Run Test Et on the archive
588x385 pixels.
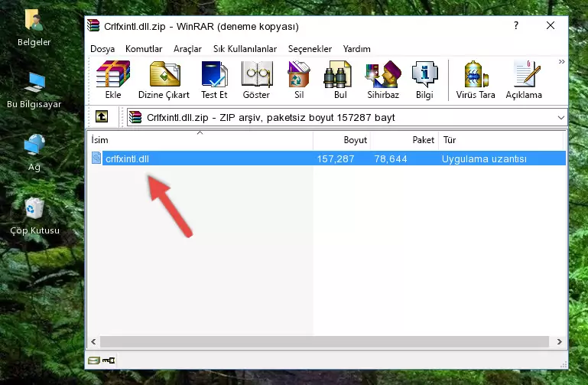click(x=214, y=80)
